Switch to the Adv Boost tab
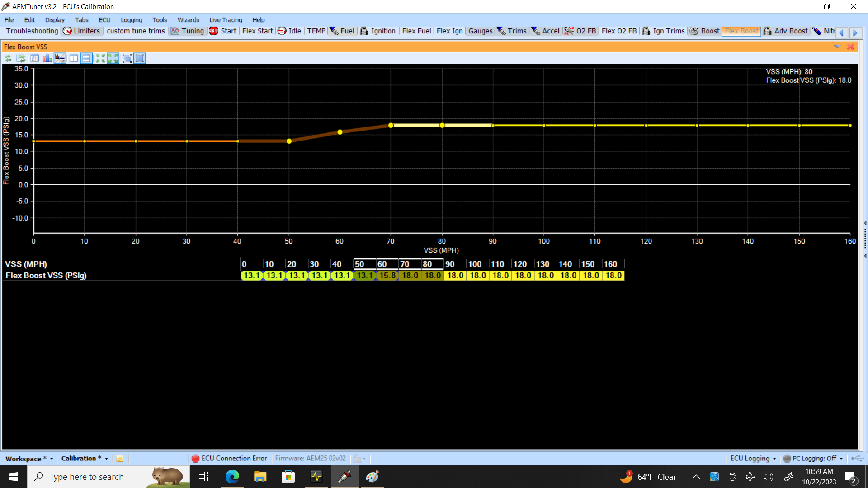This screenshot has width=868, height=488. tap(786, 31)
